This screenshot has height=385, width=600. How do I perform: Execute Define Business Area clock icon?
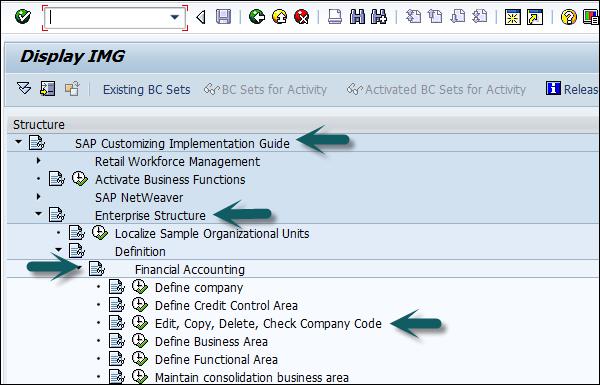[x=140, y=341]
